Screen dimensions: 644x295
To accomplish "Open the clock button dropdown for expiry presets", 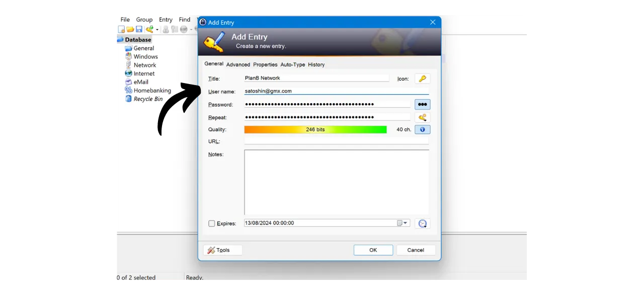I will [422, 223].
